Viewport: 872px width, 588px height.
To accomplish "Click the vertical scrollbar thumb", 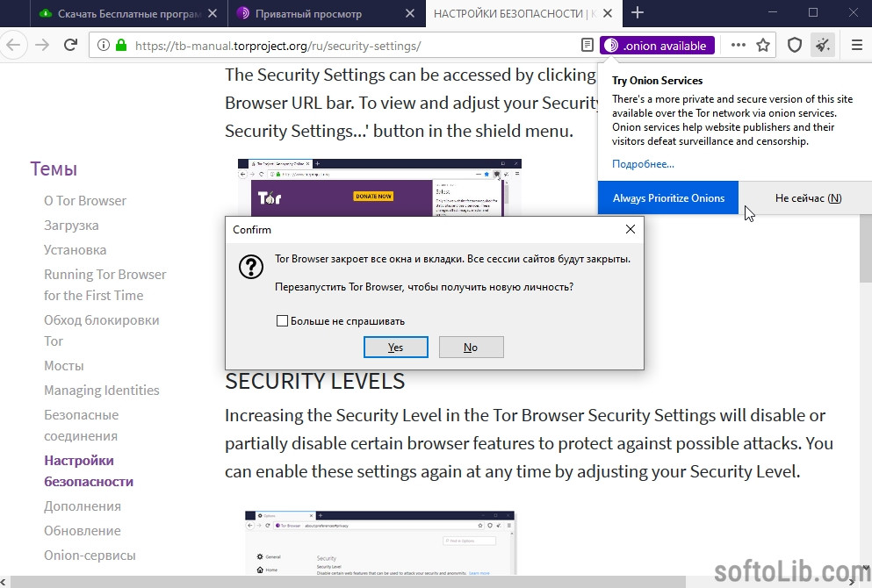I will pyautogui.click(x=865, y=250).
